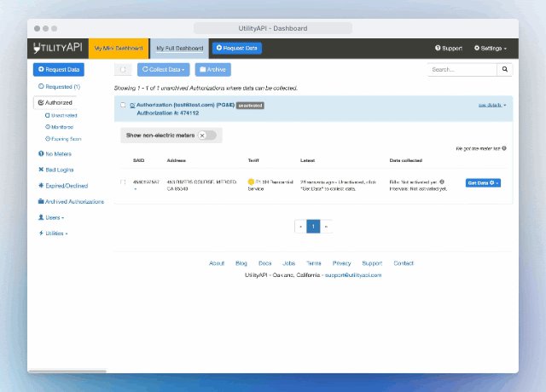Click the UtilityAPI logo

(58, 48)
